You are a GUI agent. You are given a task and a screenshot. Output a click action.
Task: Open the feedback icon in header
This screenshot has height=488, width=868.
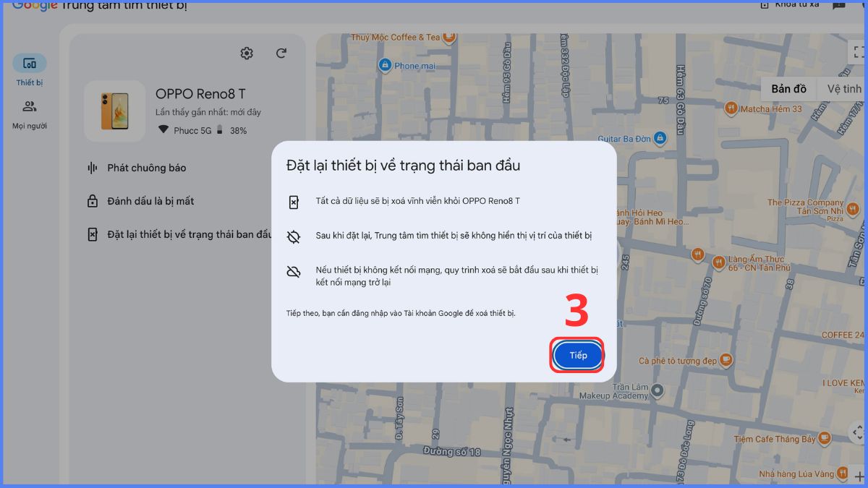click(838, 6)
